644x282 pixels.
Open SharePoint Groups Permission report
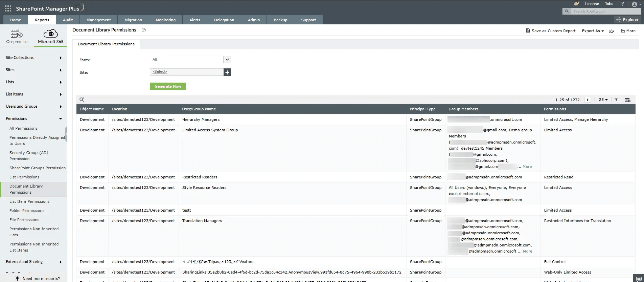coord(38,168)
